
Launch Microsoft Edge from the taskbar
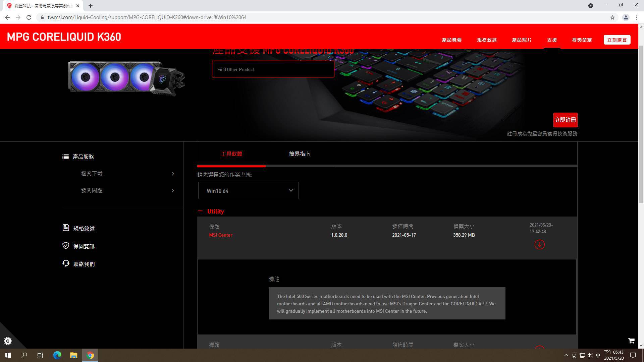point(57,355)
